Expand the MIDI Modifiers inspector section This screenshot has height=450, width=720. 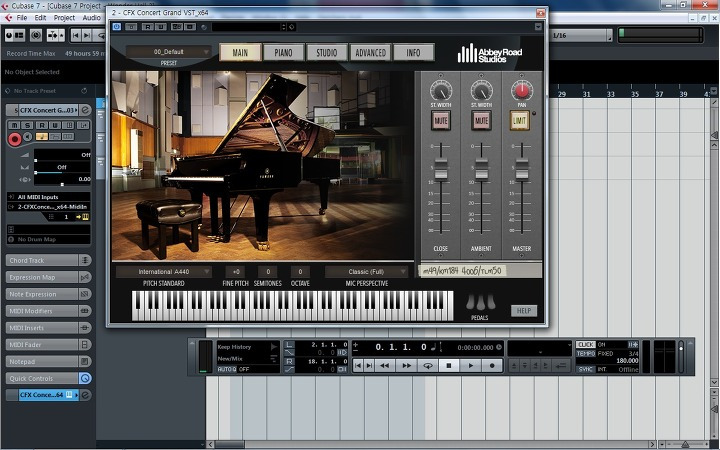42,311
